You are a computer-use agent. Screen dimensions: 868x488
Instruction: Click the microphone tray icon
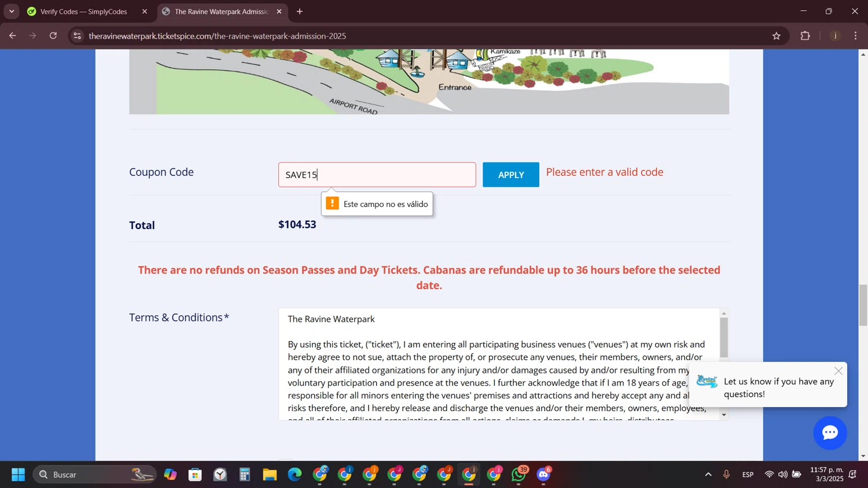click(x=726, y=475)
